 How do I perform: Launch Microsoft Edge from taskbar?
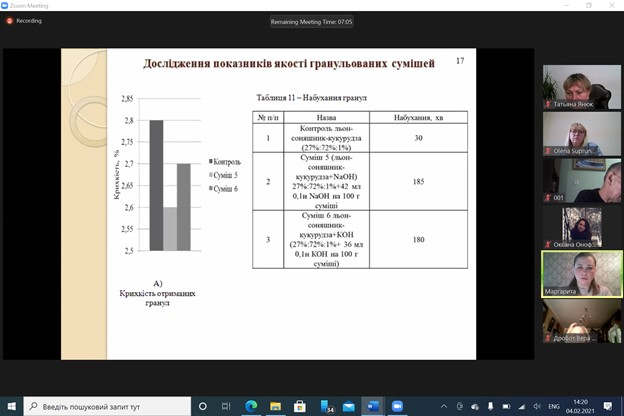[x=251, y=406]
